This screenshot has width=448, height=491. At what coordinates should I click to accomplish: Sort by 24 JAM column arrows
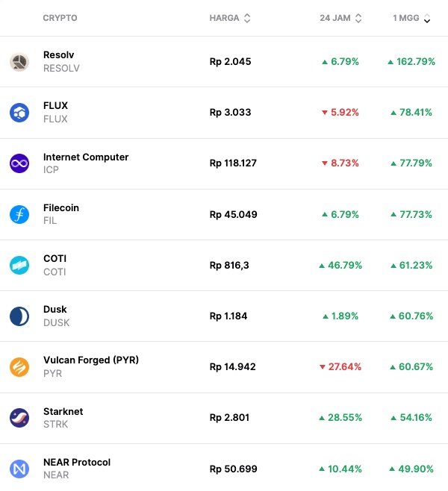[358, 18]
